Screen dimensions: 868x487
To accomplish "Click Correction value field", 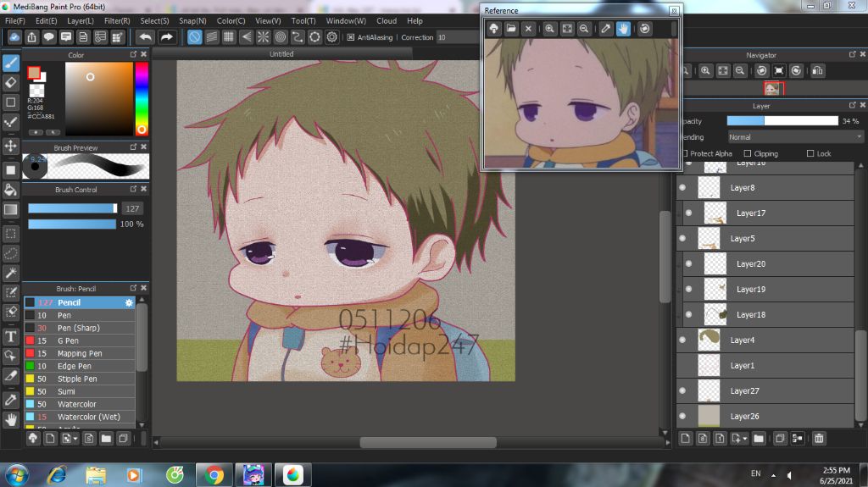I will [457, 37].
